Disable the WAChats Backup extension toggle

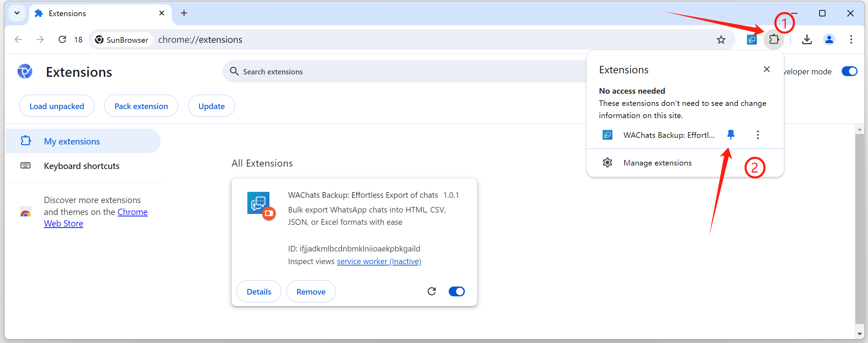(456, 291)
